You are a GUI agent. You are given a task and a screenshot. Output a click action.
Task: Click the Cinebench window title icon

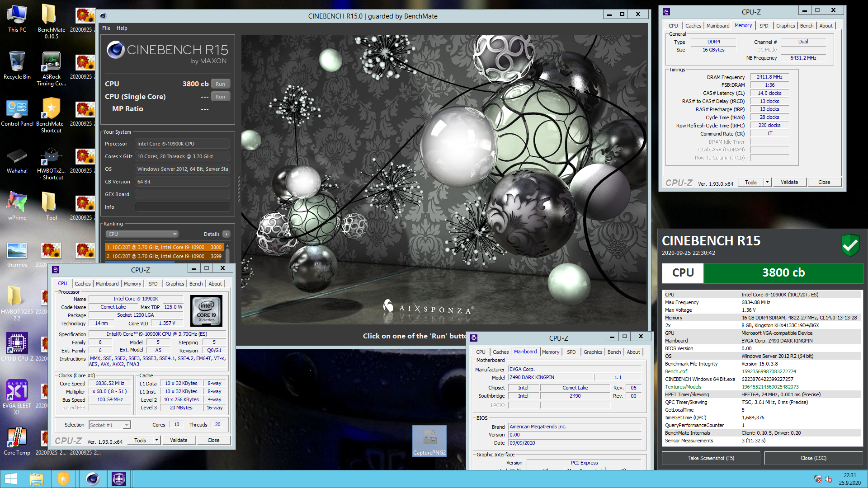tap(103, 16)
